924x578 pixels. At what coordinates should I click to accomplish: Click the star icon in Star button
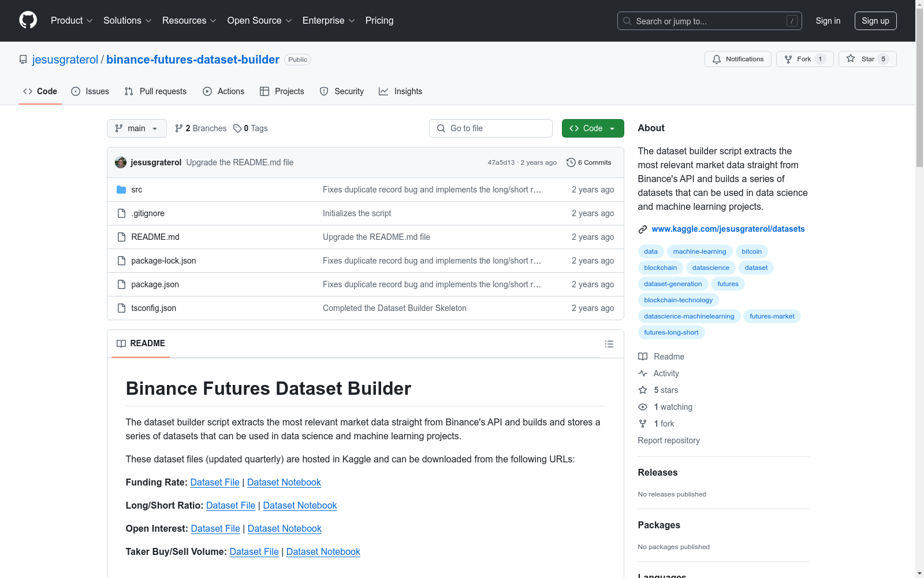(x=851, y=58)
